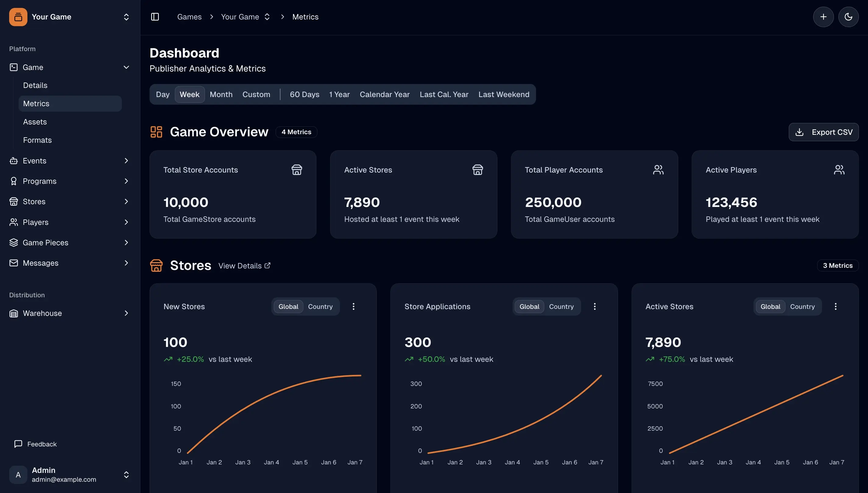This screenshot has width=868, height=493.
Task: Select the Month time range
Action: [x=221, y=94]
